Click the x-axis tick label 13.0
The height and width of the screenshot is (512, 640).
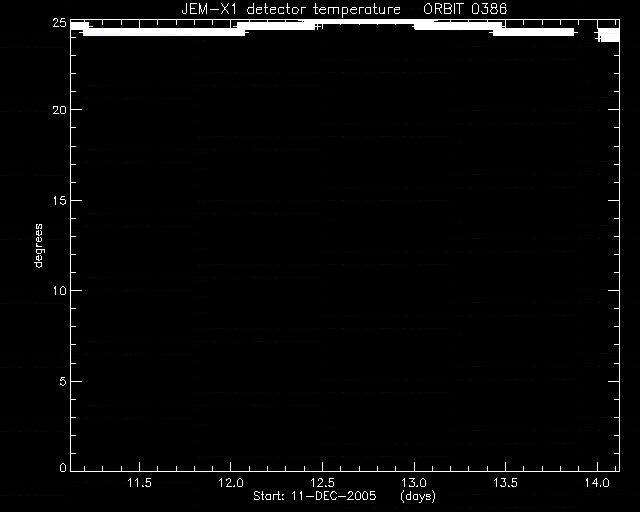(414, 483)
